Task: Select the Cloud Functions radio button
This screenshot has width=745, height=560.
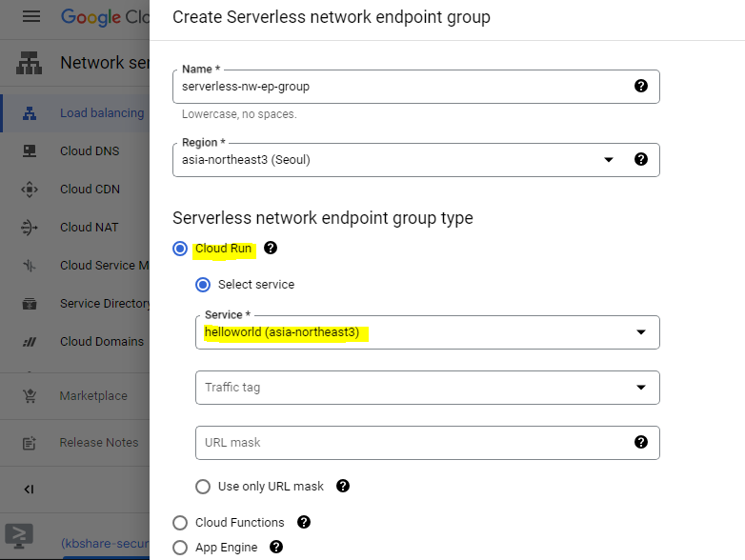Action: [x=180, y=523]
